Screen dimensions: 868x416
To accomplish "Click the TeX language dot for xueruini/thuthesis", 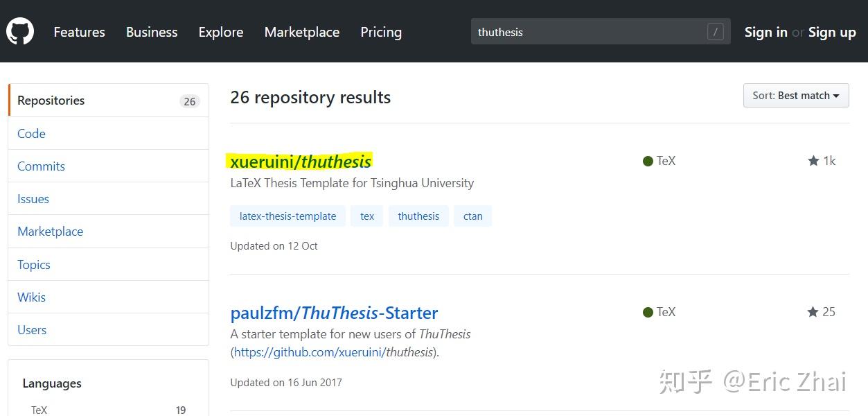I will coord(648,161).
